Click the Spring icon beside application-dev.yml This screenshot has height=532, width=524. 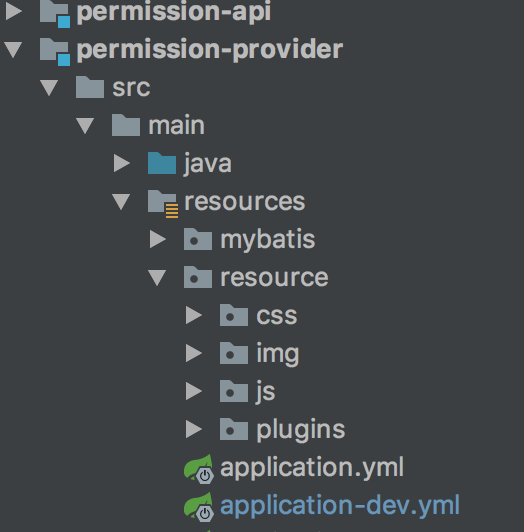click(199, 507)
